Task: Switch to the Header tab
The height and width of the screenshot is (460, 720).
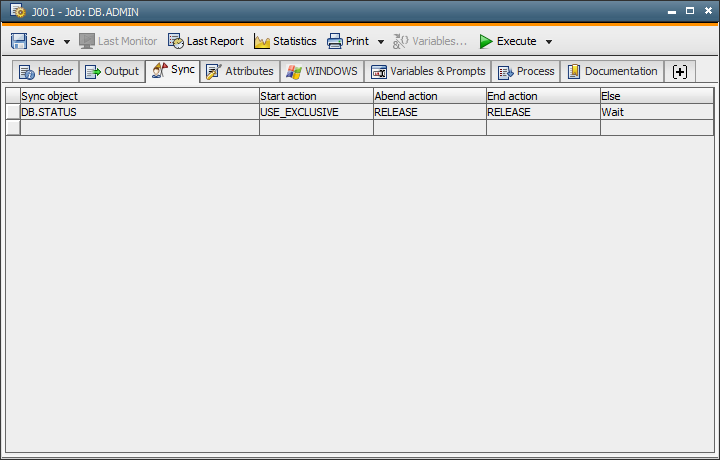Action: point(46,71)
